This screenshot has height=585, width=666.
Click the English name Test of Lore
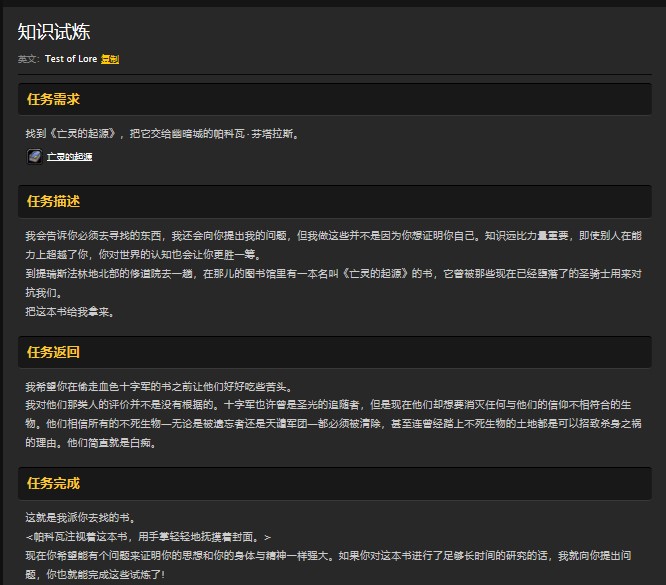click(x=70, y=59)
